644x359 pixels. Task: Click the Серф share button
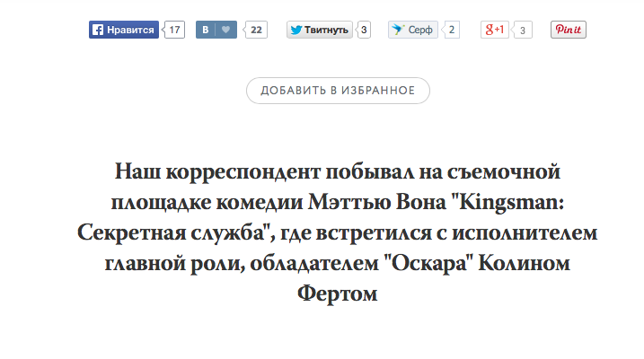pos(413,30)
